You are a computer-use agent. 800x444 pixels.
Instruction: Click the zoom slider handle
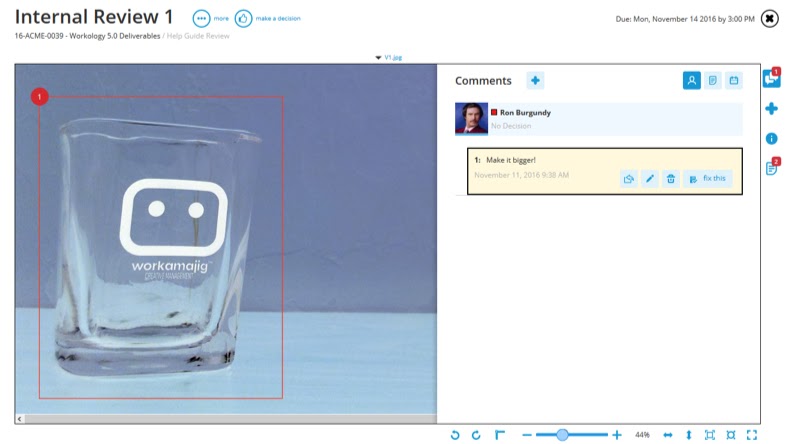tap(562, 435)
